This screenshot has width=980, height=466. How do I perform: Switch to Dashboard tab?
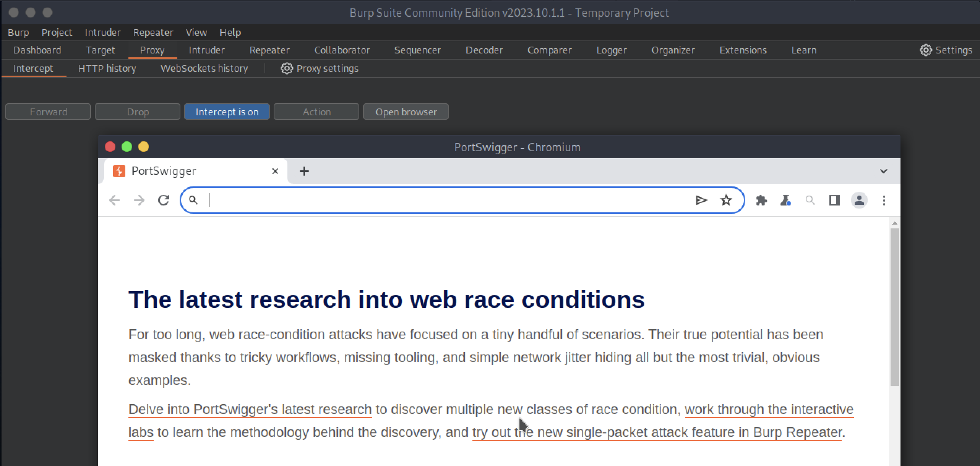tap(37, 50)
